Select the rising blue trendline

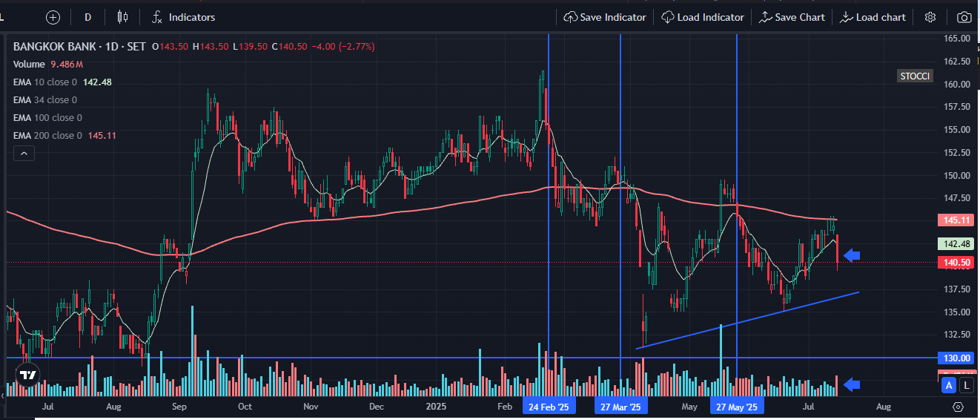pyautogui.click(x=747, y=320)
